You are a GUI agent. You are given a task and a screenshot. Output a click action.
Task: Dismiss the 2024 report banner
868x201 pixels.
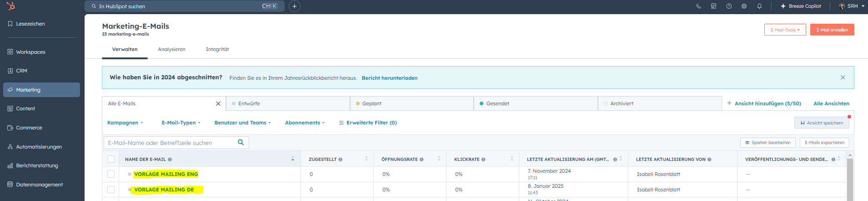pyautogui.click(x=843, y=77)
